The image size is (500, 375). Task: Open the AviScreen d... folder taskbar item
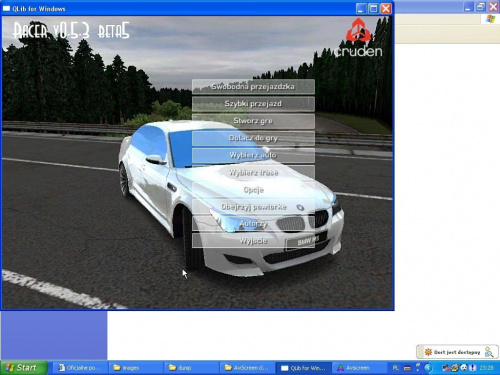click(x=246, y=368)
